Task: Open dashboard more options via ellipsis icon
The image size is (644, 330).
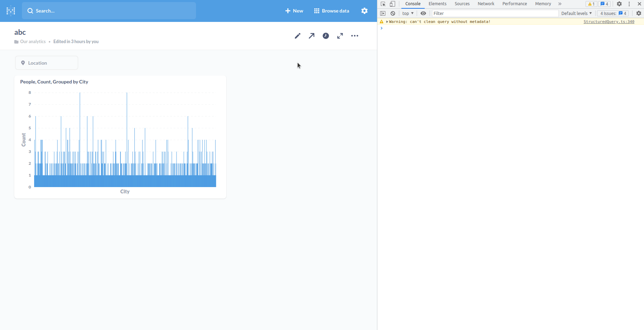Action: [x=355, y=35]
